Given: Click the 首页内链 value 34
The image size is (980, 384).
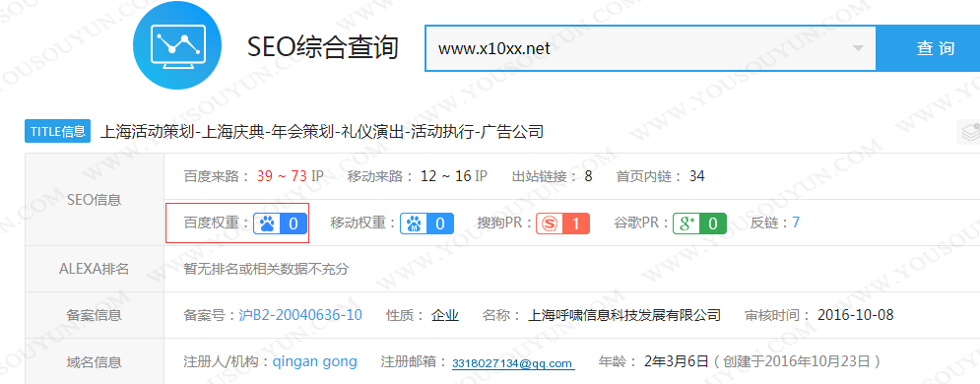Looking at the screenshot, I should [x=697, y=176].
